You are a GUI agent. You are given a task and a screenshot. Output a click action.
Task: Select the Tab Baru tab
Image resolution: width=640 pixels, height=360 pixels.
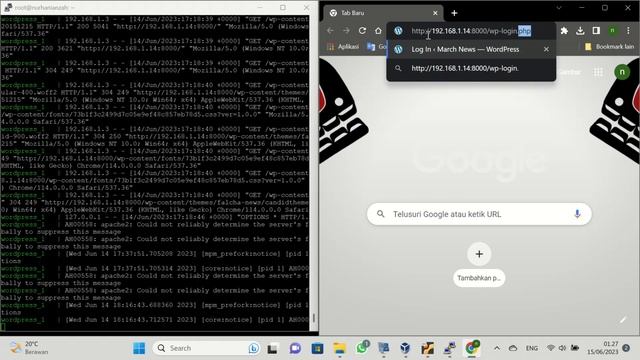click(384, 13)
